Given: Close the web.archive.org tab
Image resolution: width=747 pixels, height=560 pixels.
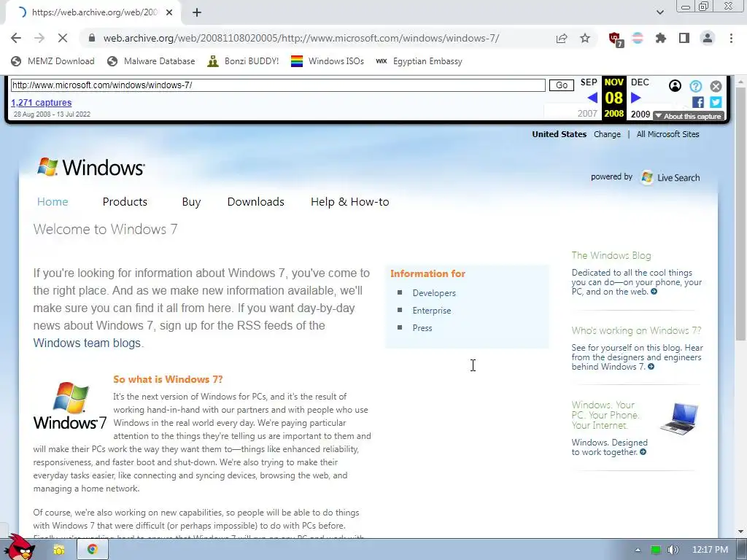Looking at the screenshot, I should tap(169, 12).
